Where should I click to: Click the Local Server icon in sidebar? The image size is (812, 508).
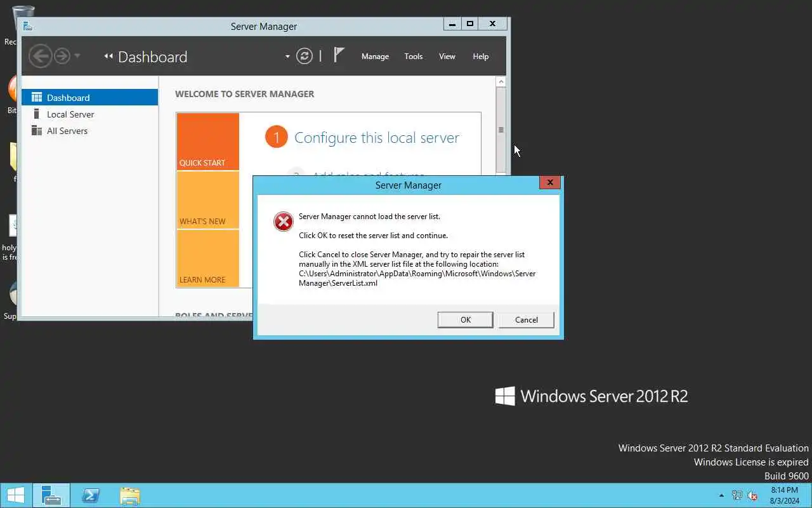(36, 114)
